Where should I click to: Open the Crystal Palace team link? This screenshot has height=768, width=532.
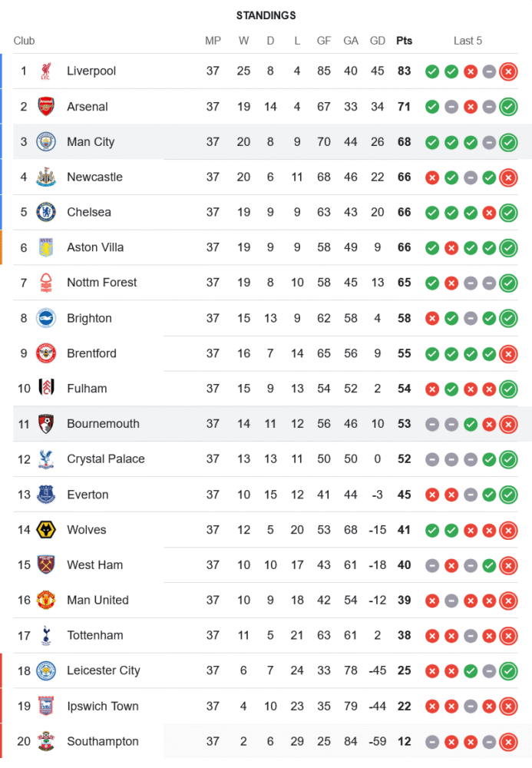(x=106, y=459)
